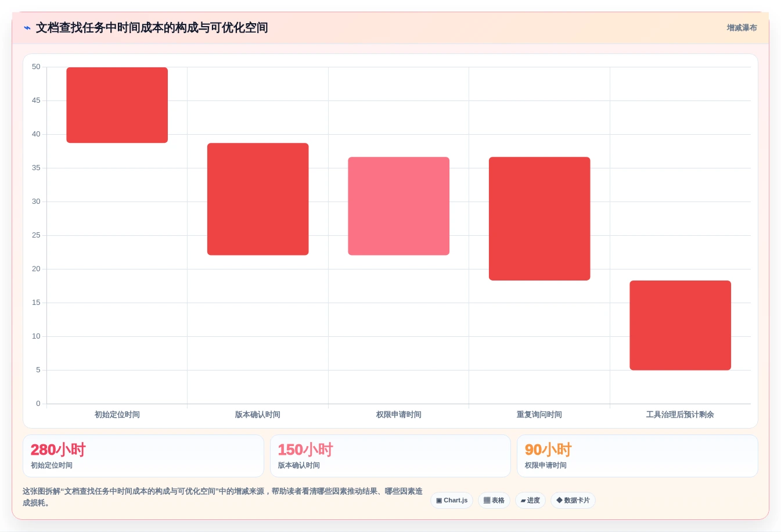
Task: Click the 进度 tag chip
Action: pos(530,501)
